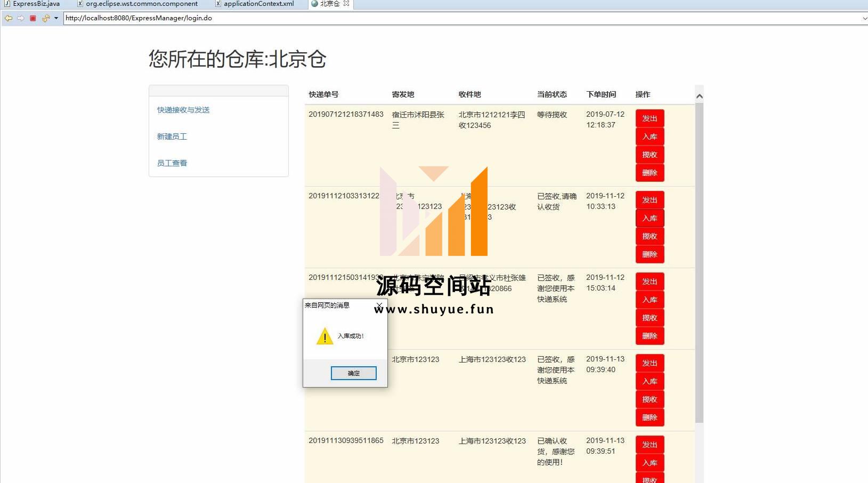
Task: Click the 已签收,请确认收货 status cell
Action: point(557,202)
